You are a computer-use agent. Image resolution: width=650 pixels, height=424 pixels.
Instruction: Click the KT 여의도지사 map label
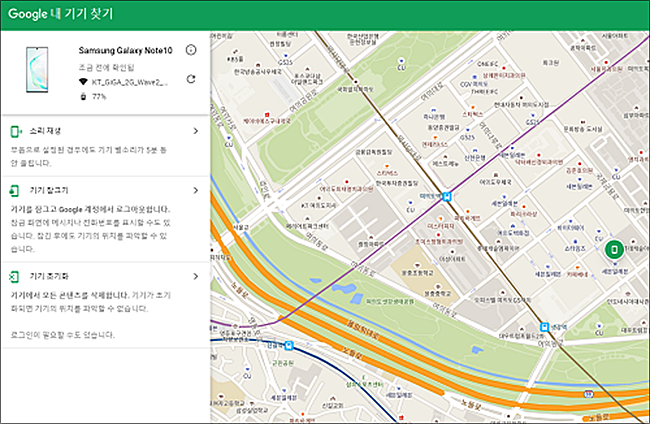319,205
